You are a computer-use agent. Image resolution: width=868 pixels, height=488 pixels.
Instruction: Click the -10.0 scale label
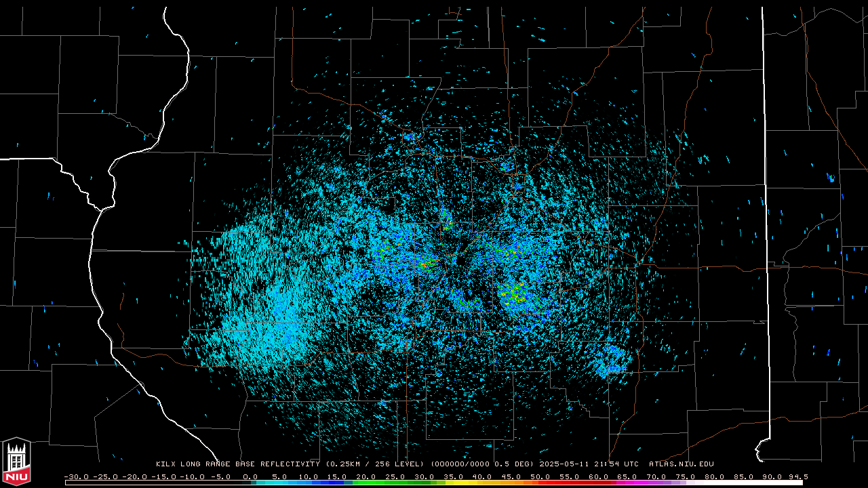click(193, 476)
